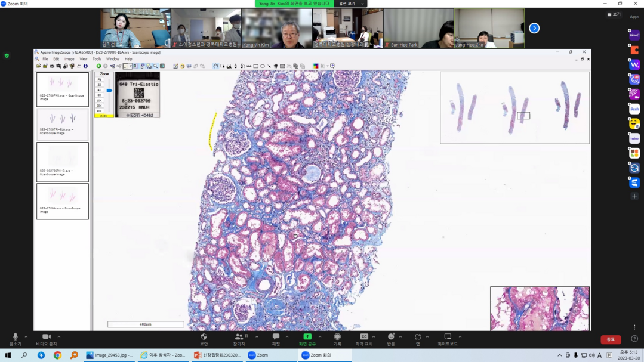Open the Tools menu in ImageScope

pyautogui.click(x=97, y=59)
